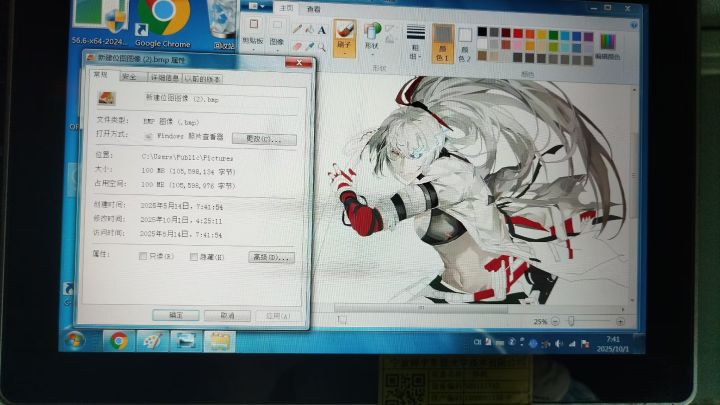
Task: Select the Magnifier tool in Paint
Action: point(321,47)
